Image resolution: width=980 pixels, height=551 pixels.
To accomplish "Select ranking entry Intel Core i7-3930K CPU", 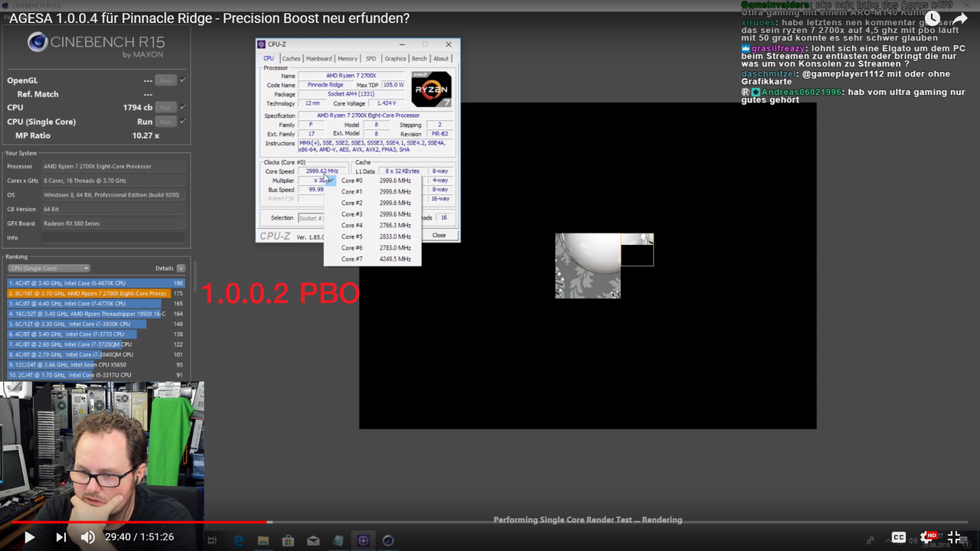I will [96, 324].
